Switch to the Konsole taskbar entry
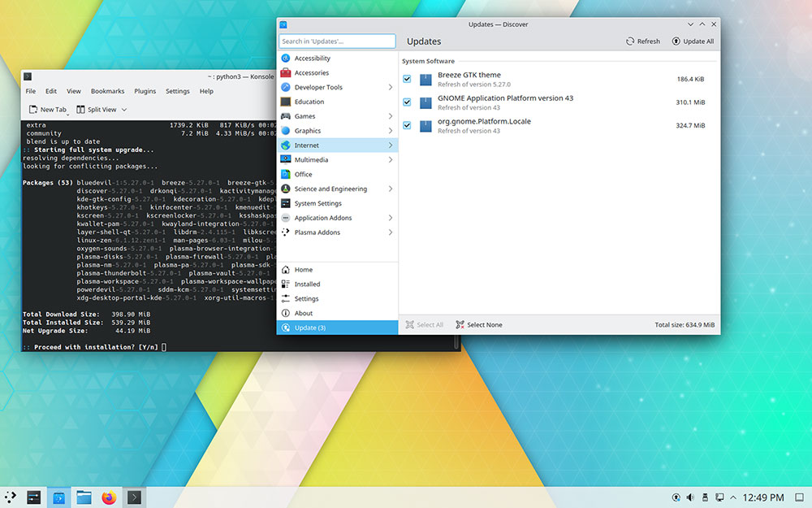 [134, 497]
